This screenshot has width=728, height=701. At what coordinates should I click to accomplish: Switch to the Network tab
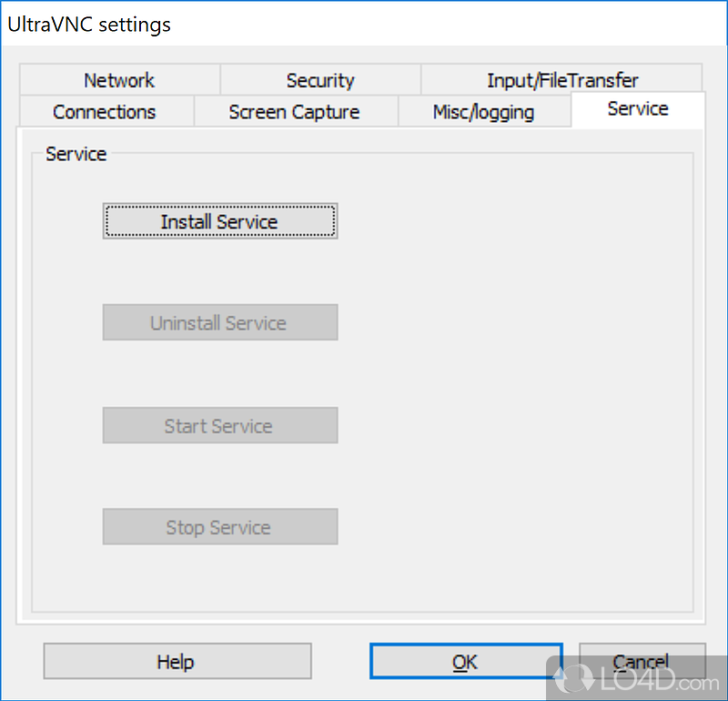click(x=119, y=80)
